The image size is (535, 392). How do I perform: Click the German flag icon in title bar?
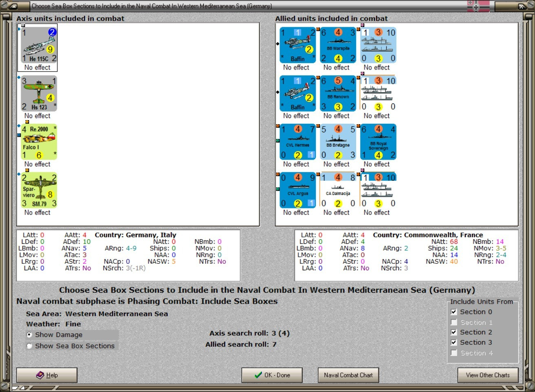[478, 6]
